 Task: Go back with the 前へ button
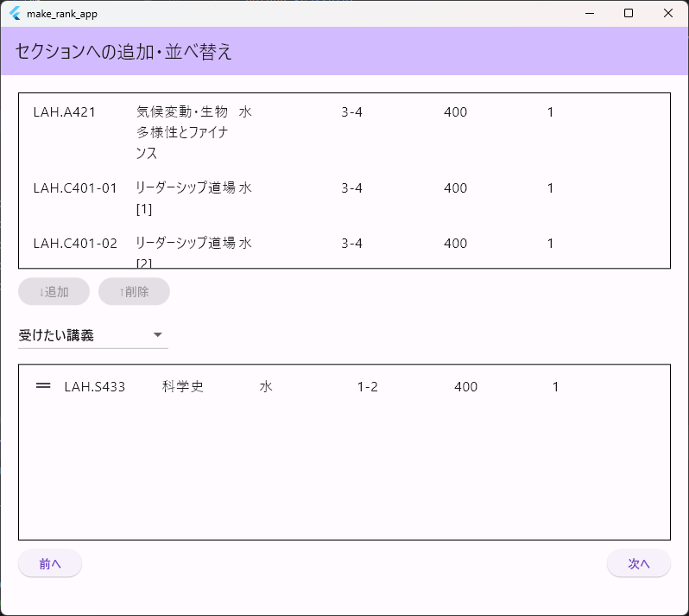50,563
